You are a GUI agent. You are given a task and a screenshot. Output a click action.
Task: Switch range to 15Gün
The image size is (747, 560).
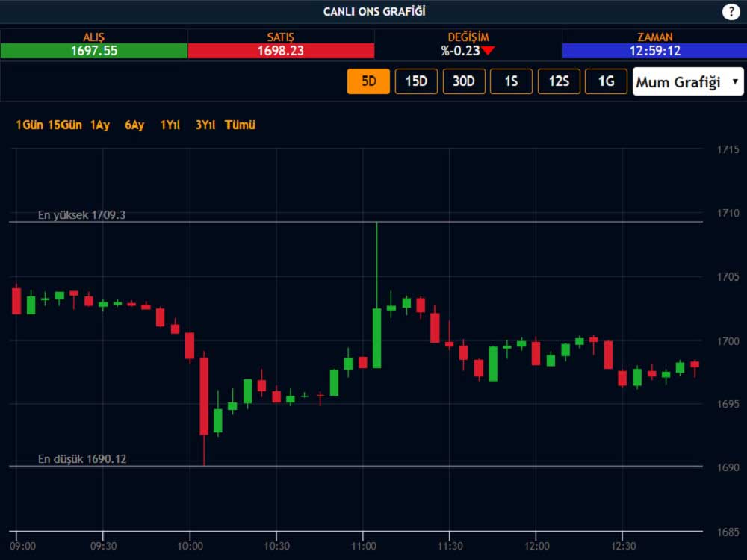tap(65, 125)
